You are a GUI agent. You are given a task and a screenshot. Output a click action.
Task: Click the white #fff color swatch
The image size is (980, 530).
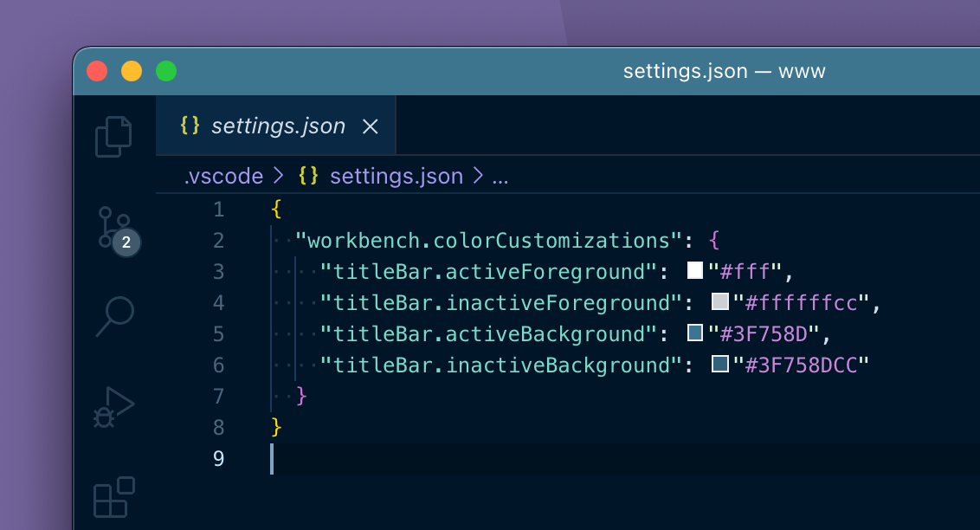(x=694, y=271)
